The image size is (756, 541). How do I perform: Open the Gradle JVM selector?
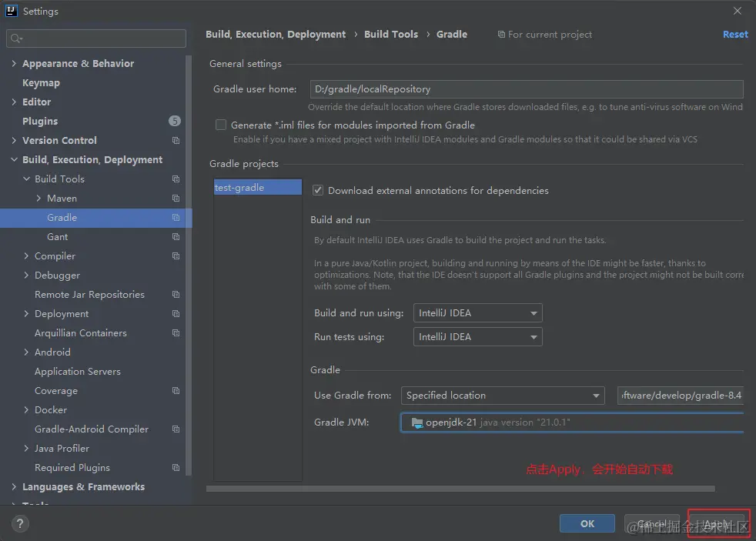point(572,422)
